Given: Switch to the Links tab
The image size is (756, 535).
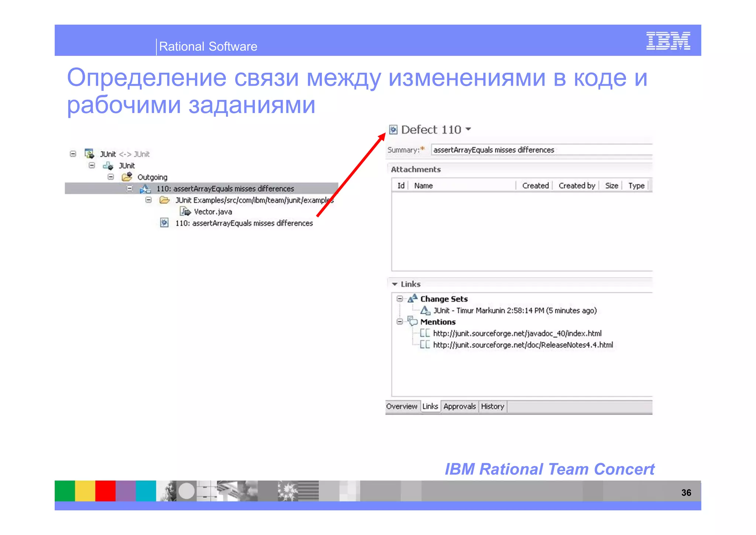Looking at the screenshot, I should click(430, 406).
